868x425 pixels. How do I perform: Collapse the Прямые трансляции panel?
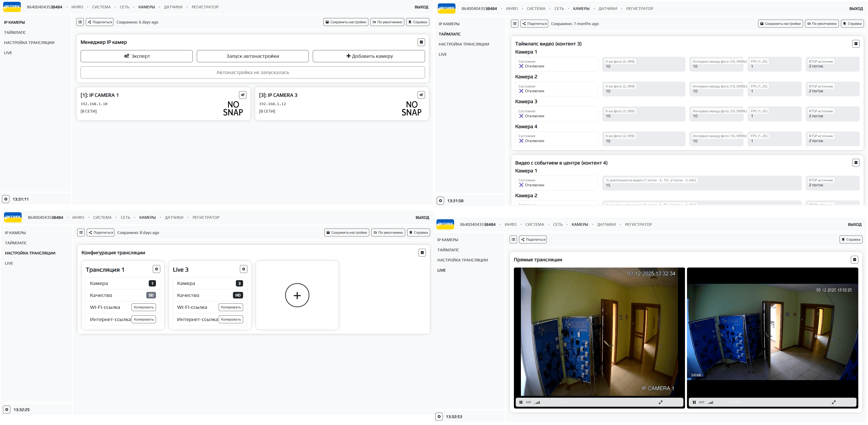tap(854, 260)
